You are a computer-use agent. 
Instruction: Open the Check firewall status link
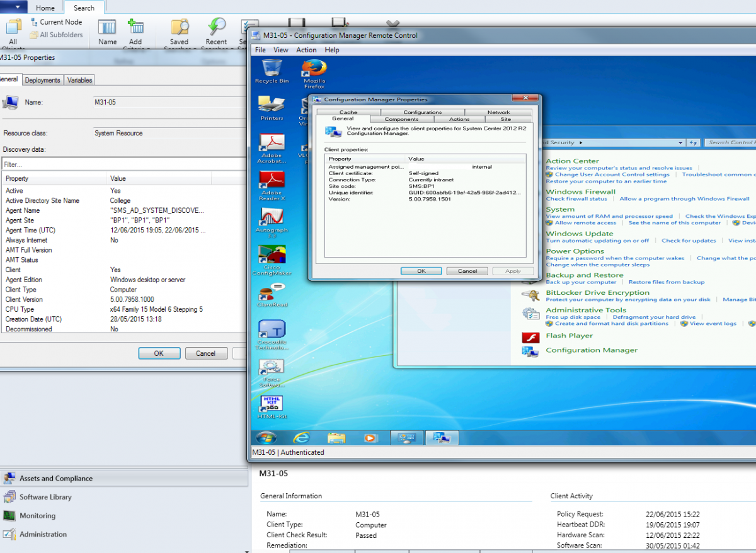click(576, 199)
